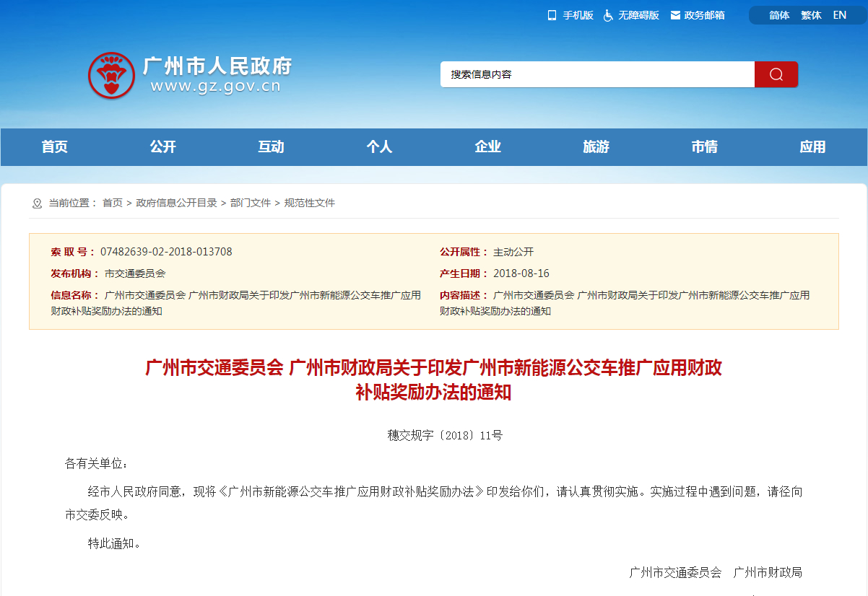Open the 公开 navigation menu item
The image size is (868, 596).
(x=162, y=147)
